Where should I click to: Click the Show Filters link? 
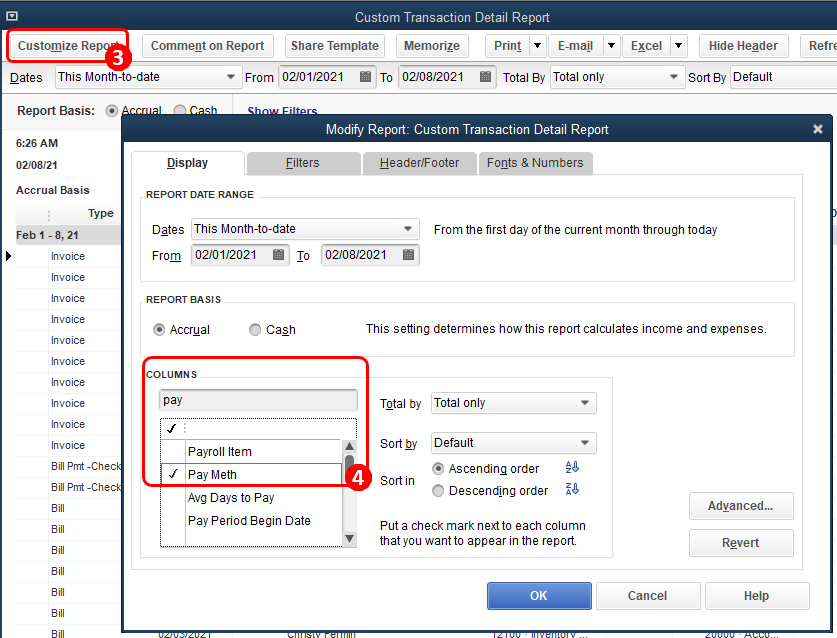pyautogui.click(x=282, y=111)
